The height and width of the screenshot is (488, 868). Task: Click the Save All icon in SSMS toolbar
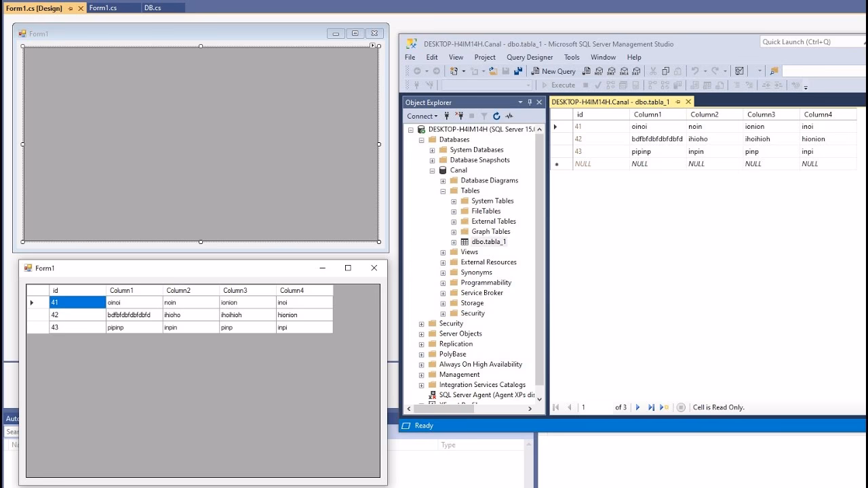pos(518,71)
